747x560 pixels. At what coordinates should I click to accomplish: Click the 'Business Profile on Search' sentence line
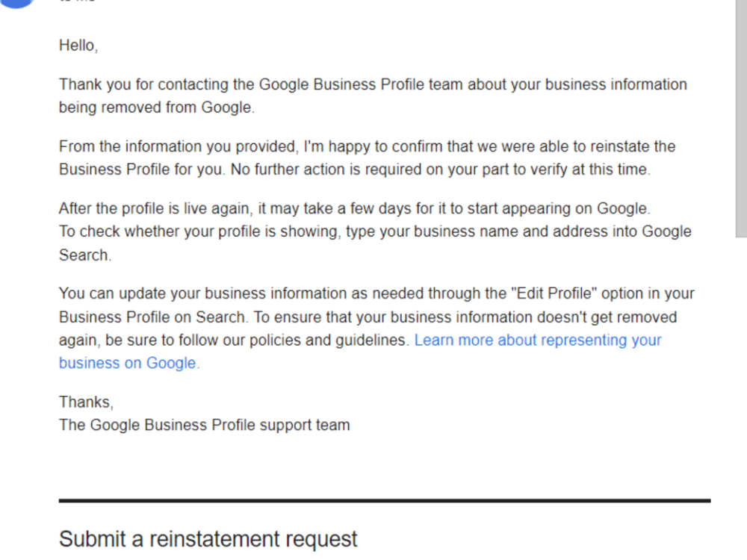coord(153,317)
